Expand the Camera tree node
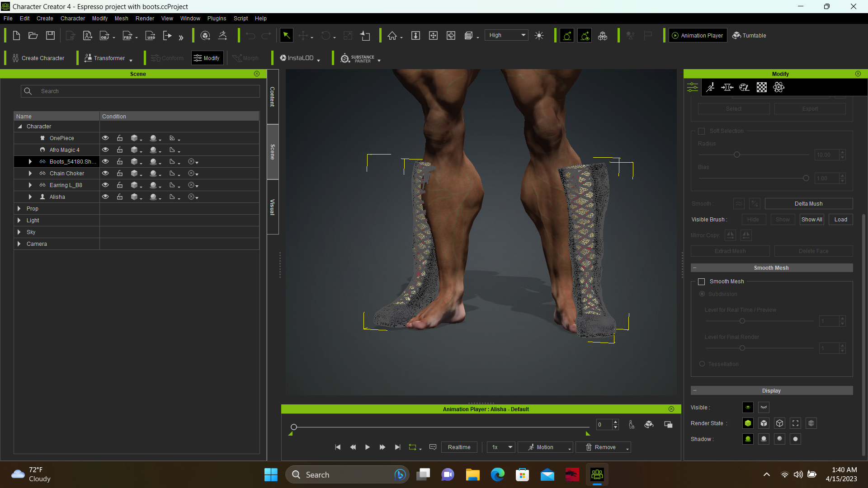 (19, 244)
